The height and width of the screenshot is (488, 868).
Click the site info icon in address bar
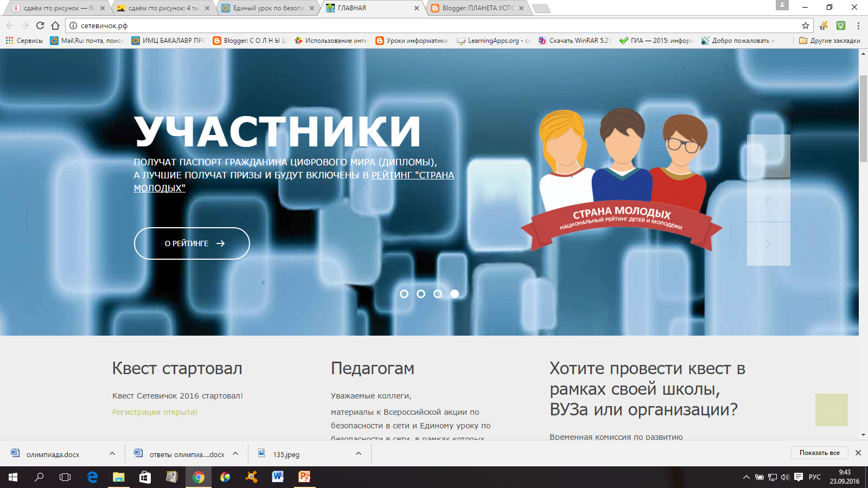(x=72, y=24)
